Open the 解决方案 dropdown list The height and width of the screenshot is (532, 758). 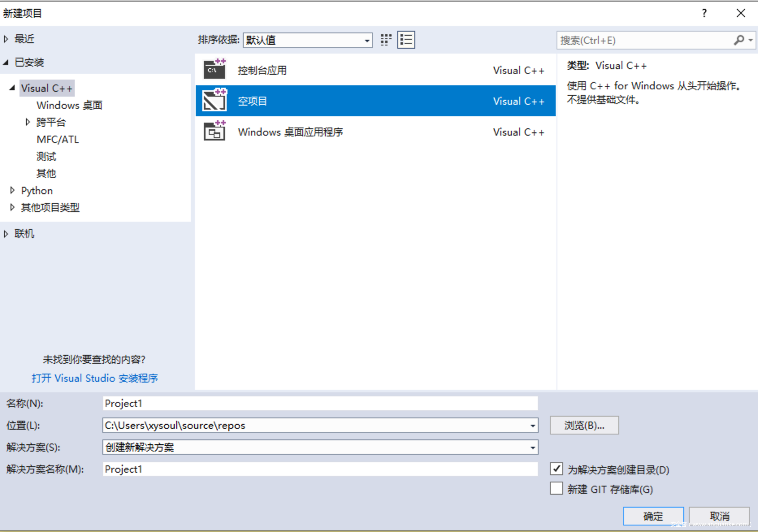point(532,448)
